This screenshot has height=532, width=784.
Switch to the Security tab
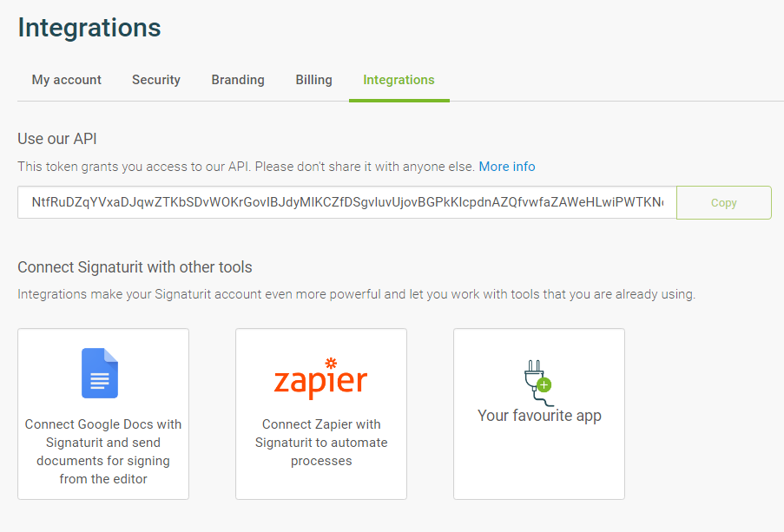click(x=156, y=80)
